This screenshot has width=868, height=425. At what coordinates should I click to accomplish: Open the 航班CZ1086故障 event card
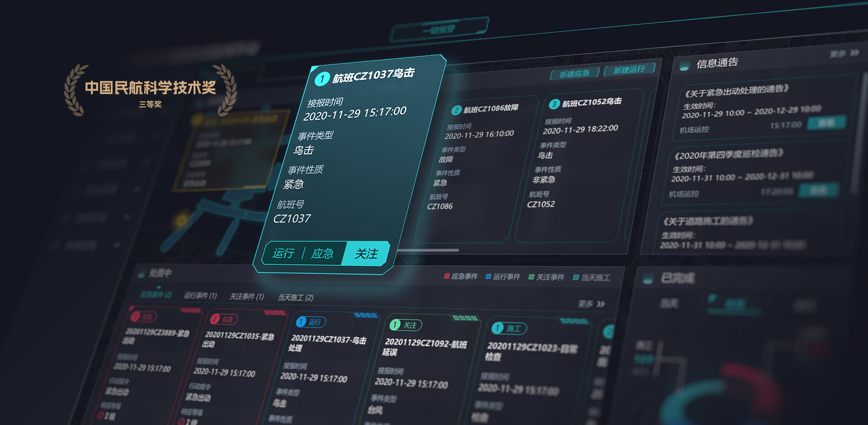pos(477,170)
